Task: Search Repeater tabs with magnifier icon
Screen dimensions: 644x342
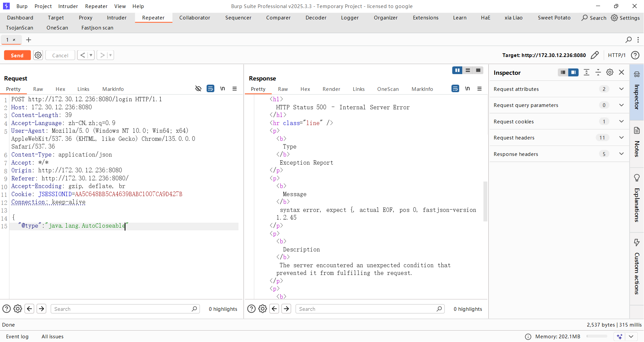Action: pos(629,40)
